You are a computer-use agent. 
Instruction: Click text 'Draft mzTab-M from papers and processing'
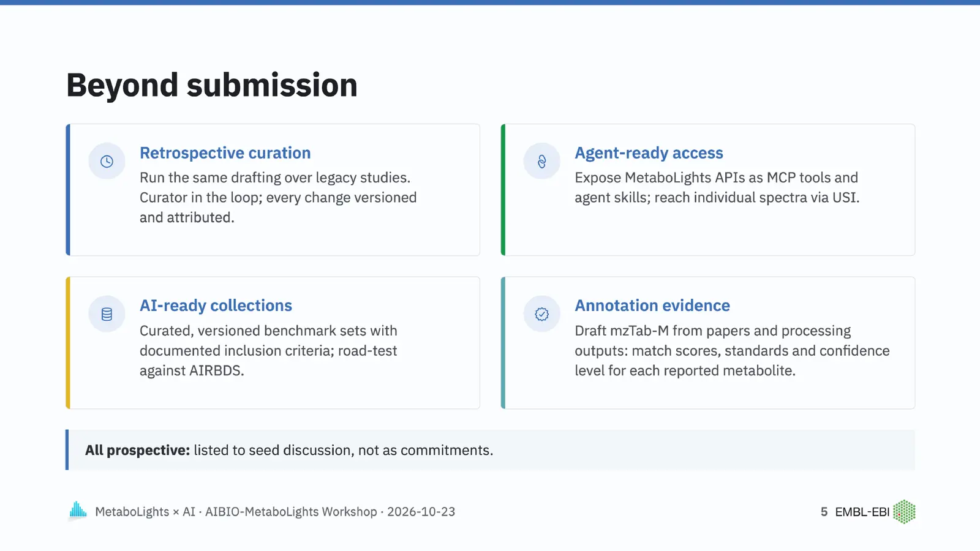[712, 331]
